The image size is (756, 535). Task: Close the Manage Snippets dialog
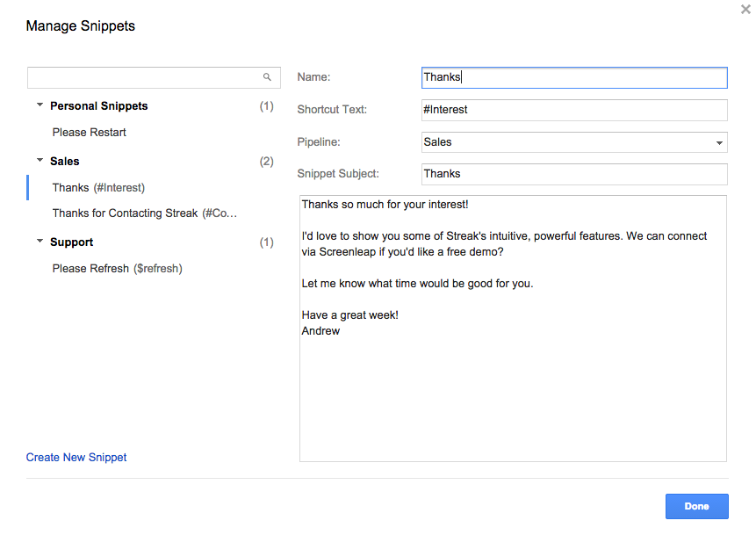(745, 11)
